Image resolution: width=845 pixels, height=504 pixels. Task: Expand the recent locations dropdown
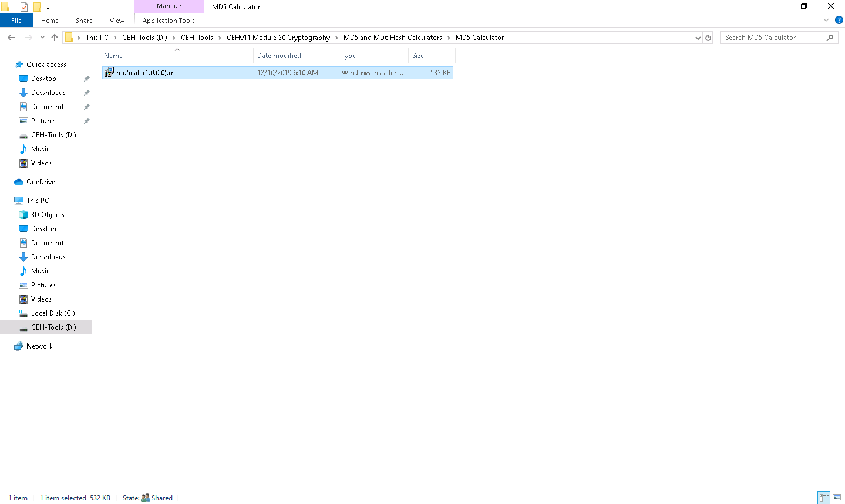tap(42, 38)
